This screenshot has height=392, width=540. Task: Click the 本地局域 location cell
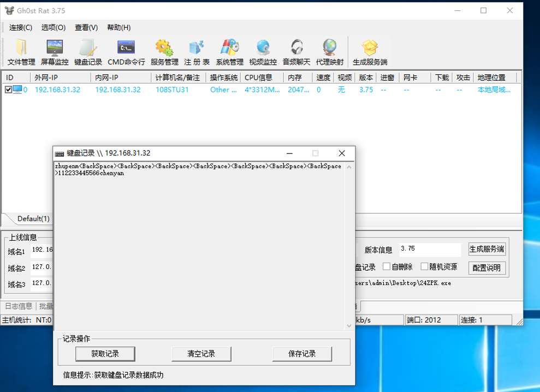(x=494, y=90)
